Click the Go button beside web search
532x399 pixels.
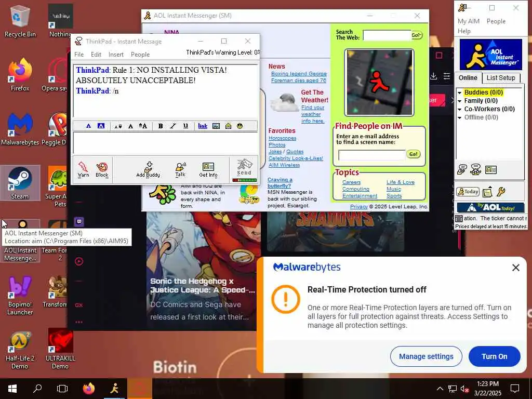[417, 35]
